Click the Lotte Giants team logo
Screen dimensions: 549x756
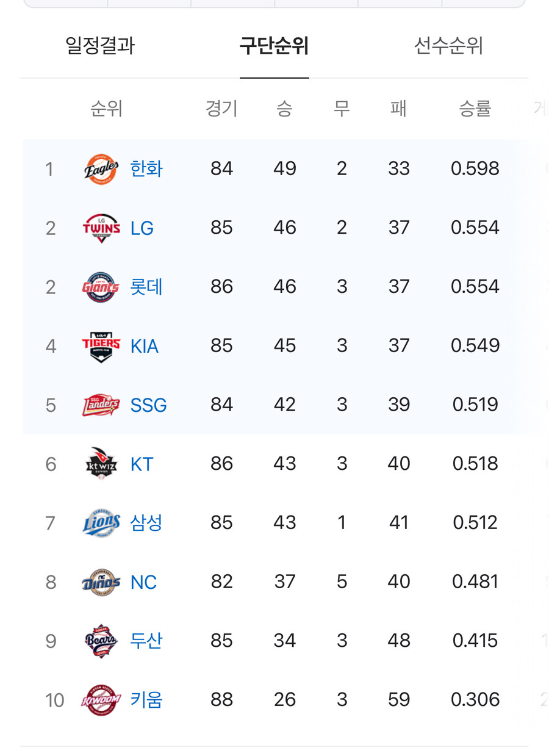[101, 287]
